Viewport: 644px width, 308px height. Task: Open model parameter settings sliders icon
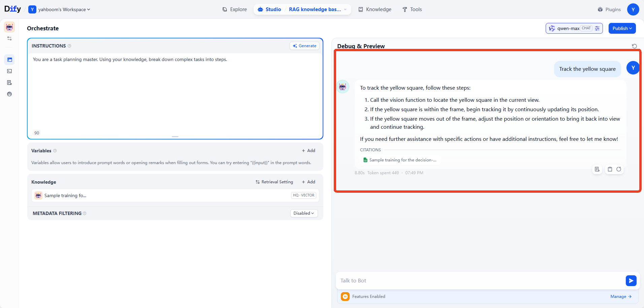tap(597, 28)
